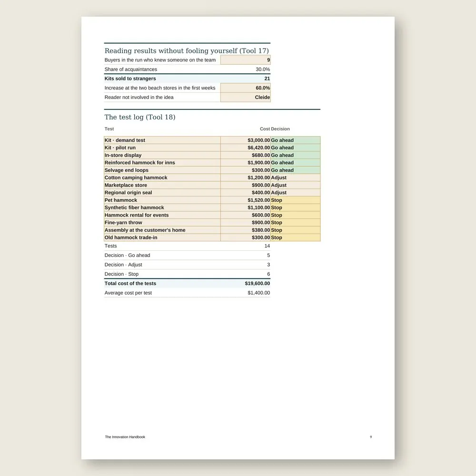Select 'Increase at the two beach stores' label
This screenshot has height=476, width=476.
[x=160, y=88]
